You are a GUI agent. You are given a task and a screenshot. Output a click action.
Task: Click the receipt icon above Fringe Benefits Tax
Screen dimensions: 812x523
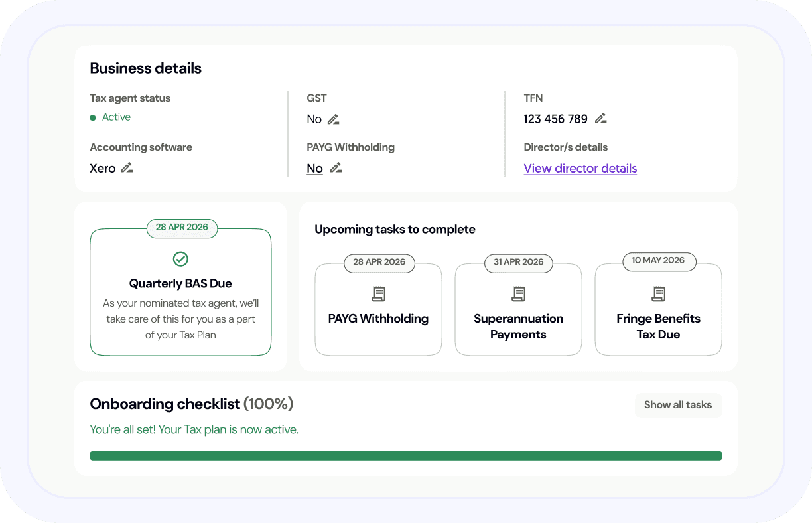pyautogui.click(x=658, y=293)
